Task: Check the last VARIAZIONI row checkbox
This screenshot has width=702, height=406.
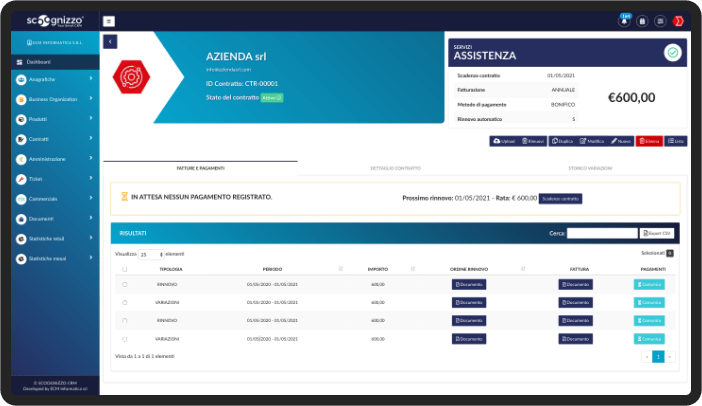Action: [125, 339]
